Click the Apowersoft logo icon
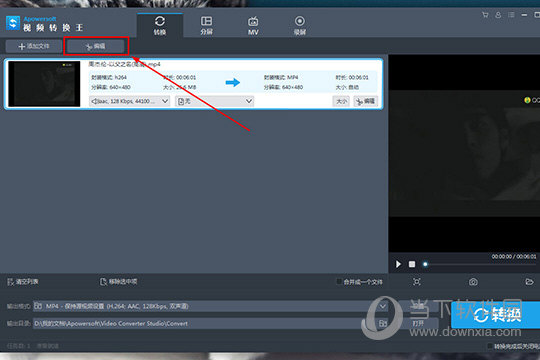 pyautogui.click(x=13, y=23)
